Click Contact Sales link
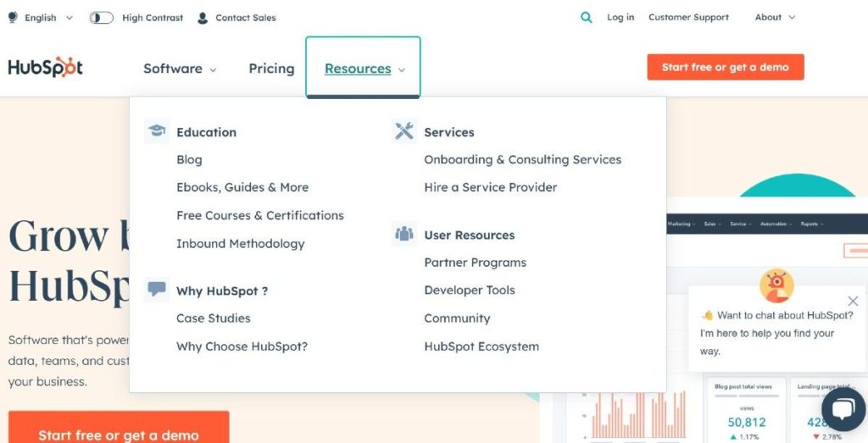Screen dimensions: 868x443 tap(246, 18)
